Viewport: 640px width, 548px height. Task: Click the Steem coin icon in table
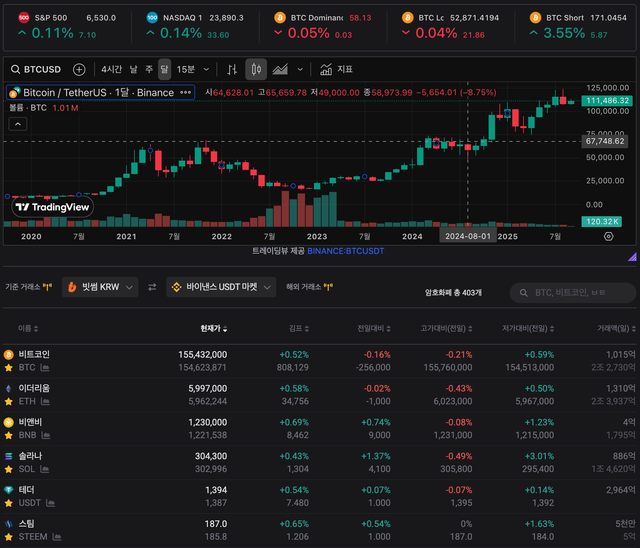click(8, 524)
